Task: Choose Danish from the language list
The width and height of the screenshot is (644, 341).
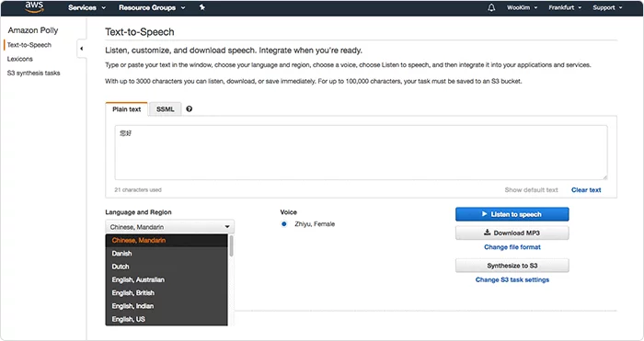Action: pyautogui.click(x=167, y=254)
